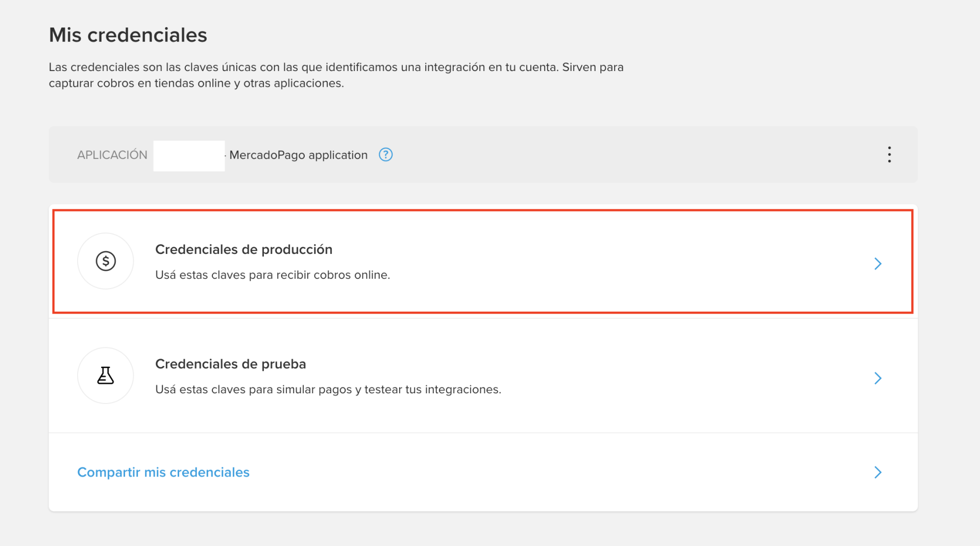Click chevron beside Compartir mis credenciales
The width and height of the screenshot is (980, 546).
click(877, 472)
